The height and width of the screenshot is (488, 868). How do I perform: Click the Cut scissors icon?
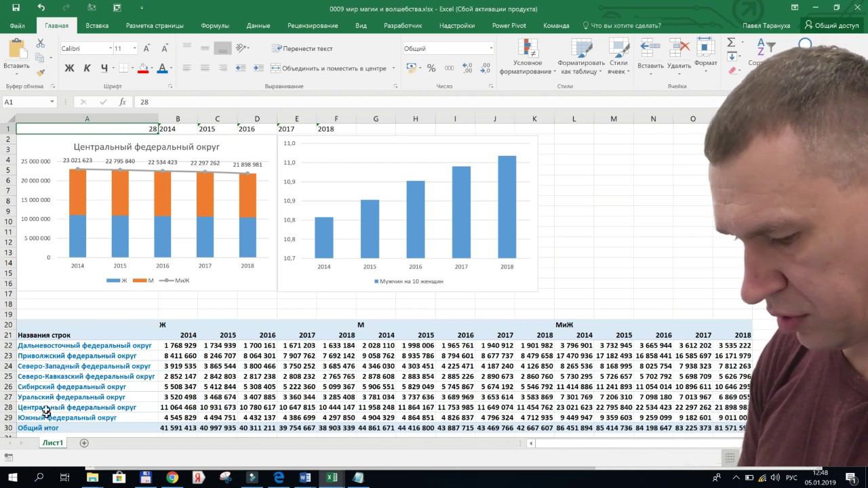coord(41,43)
